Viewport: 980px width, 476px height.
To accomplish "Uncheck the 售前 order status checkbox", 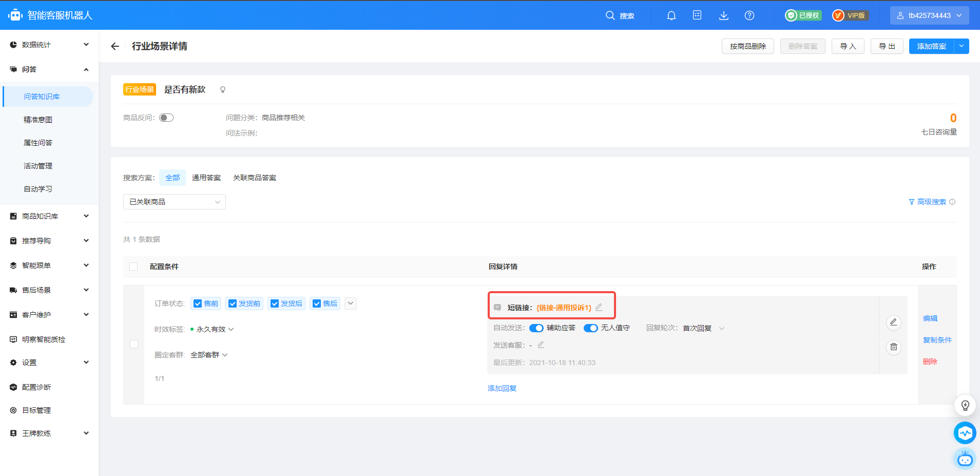I will pos(198,303).
